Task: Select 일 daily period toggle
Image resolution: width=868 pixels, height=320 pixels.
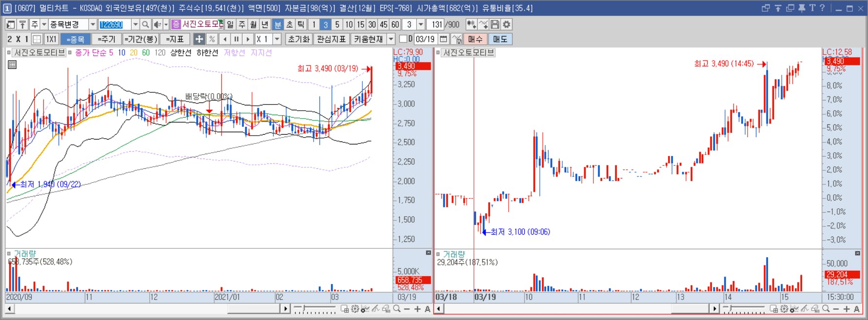Action: point(230,24)
